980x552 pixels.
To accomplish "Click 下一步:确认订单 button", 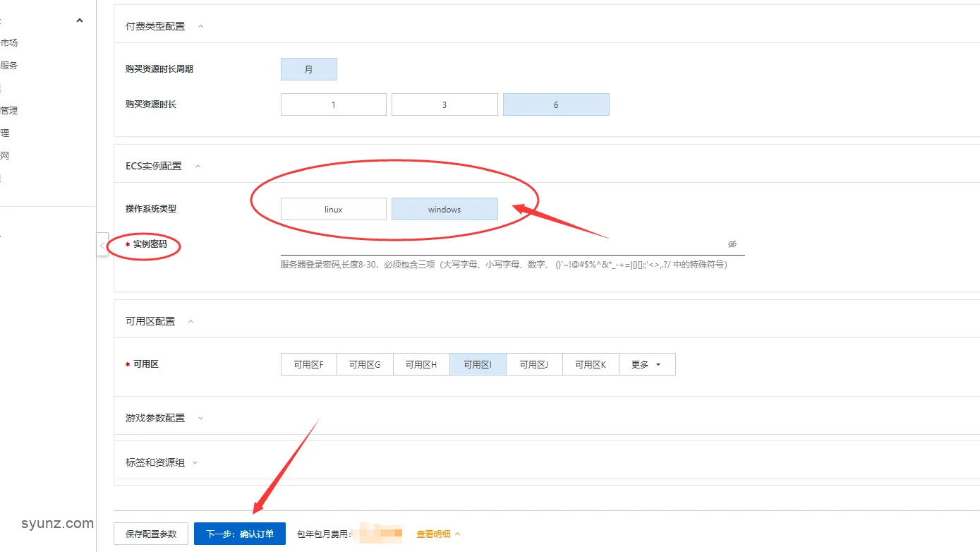I will point(240,534).
